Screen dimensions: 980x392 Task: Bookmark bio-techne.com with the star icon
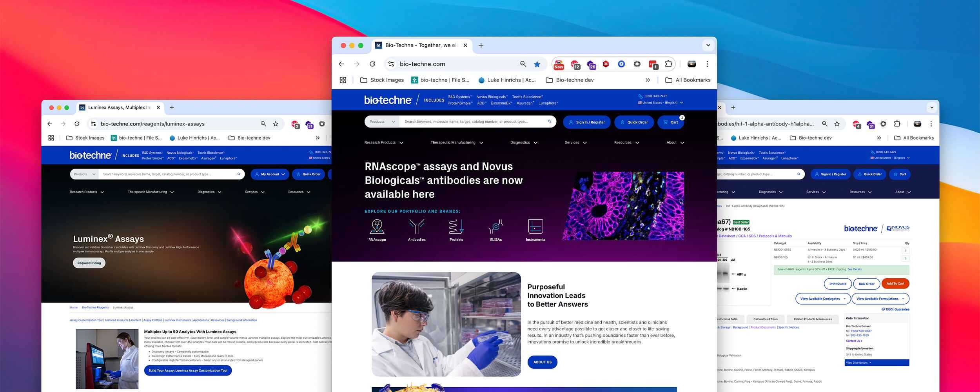pos(537,64)
